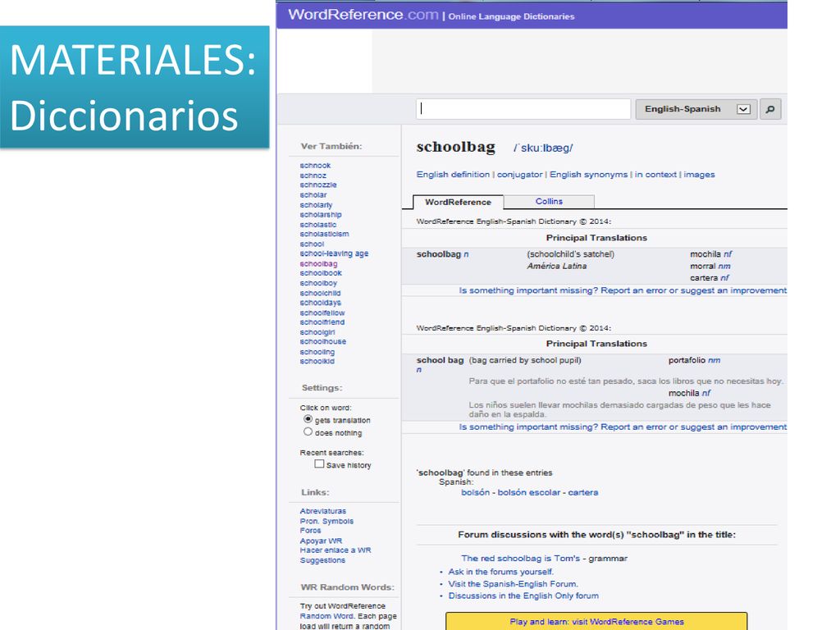Click 'Ask in the forums yourself'
This screenshot has width=840, height=630.
click(x=501, y=572)
